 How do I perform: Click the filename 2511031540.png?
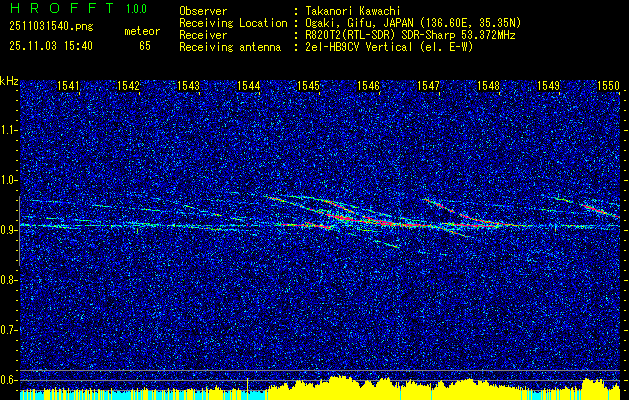51,27
